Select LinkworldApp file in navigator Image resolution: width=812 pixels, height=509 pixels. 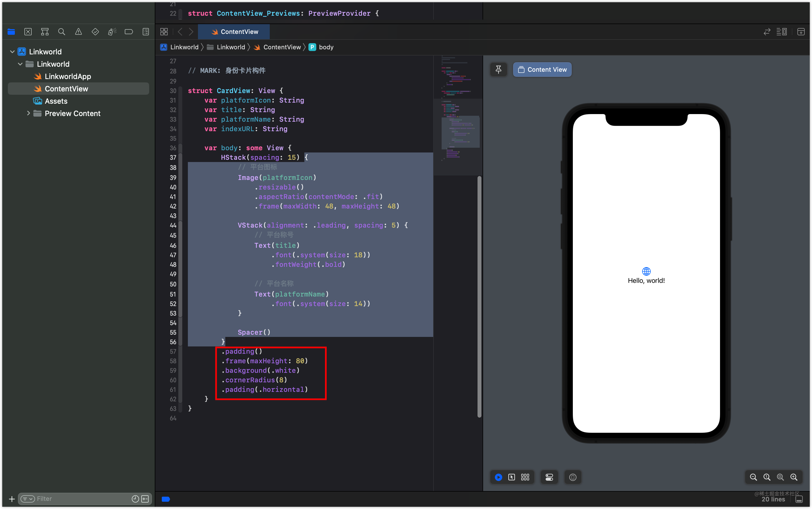pyautogui.click(x=68, y=77)
